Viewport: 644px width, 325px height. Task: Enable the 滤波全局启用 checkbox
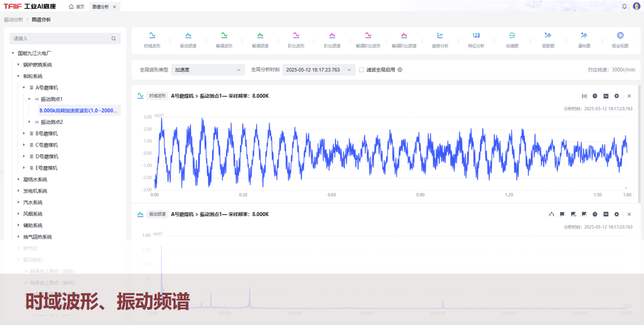[x=361, y=70]
